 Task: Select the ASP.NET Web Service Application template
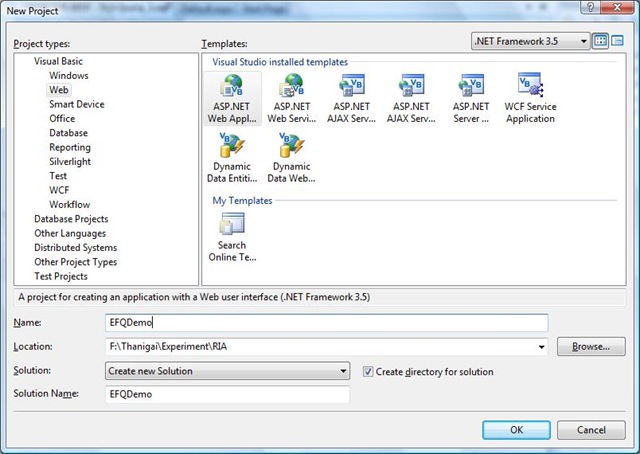(x=292, y=98)
